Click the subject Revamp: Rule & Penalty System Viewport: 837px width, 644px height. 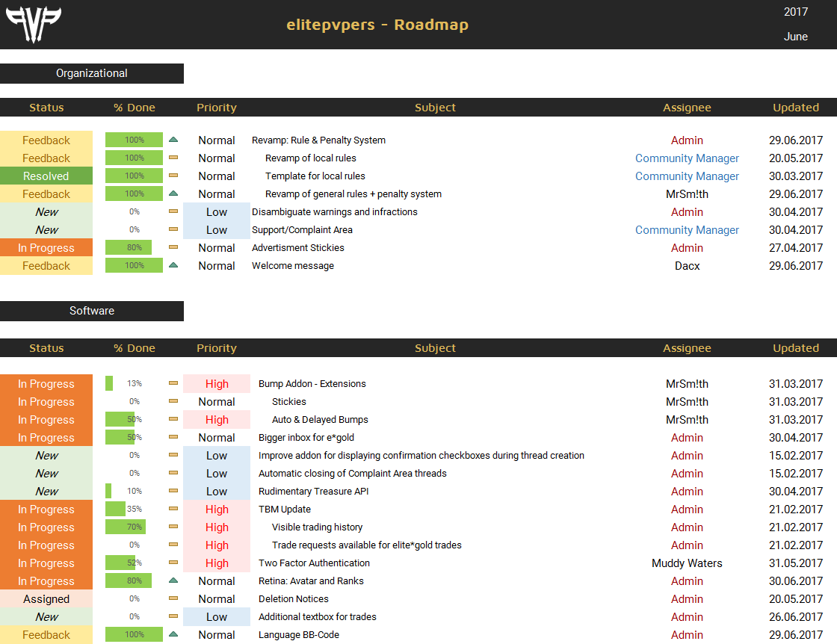[318, 140]
